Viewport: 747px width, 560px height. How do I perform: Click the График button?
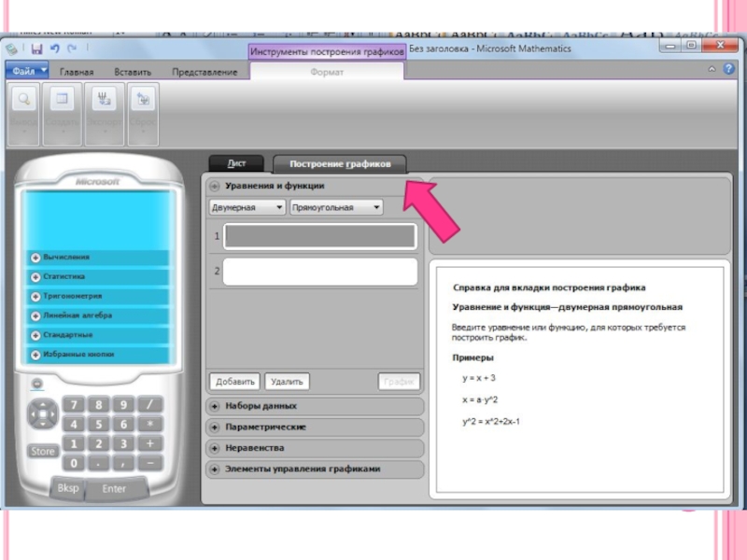click(399, 382)
